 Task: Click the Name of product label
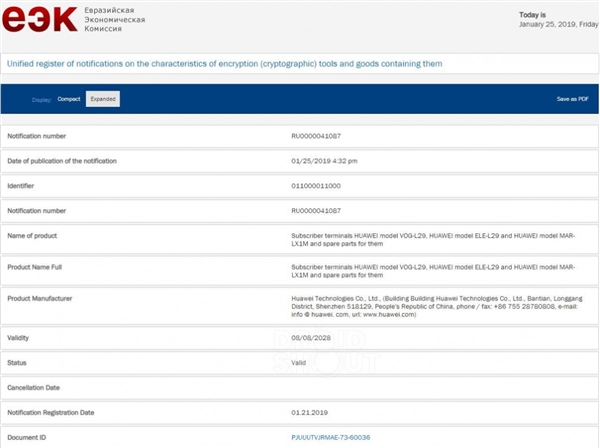pyautogui.click(x=32, y=236)
